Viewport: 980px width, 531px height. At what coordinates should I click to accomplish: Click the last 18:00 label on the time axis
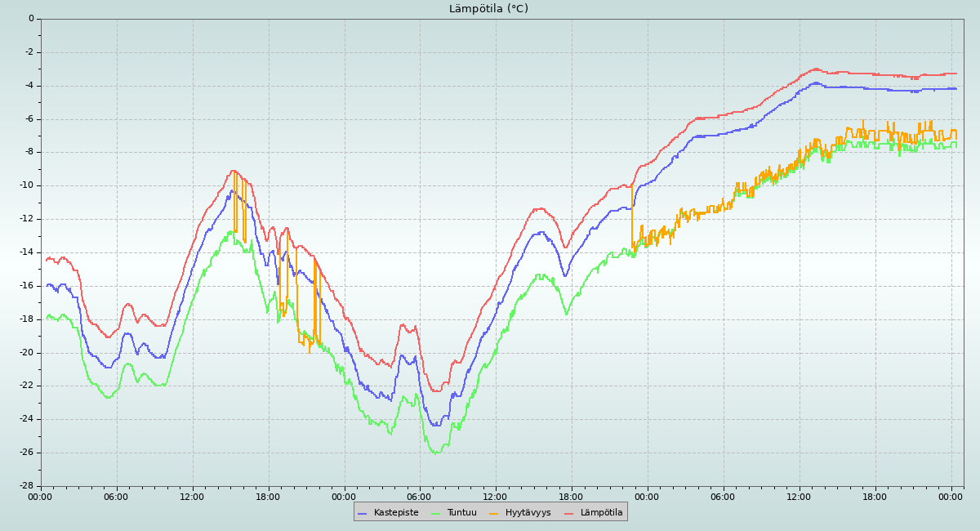tap(875, 497)
